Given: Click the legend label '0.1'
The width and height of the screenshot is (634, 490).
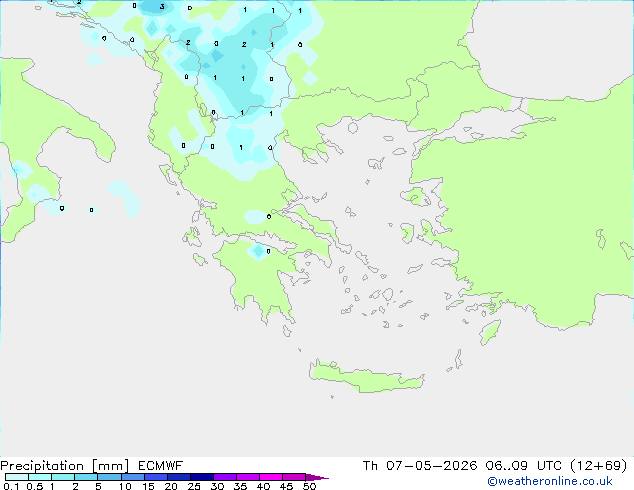Looking at the screenshot, I should [11, 486].
